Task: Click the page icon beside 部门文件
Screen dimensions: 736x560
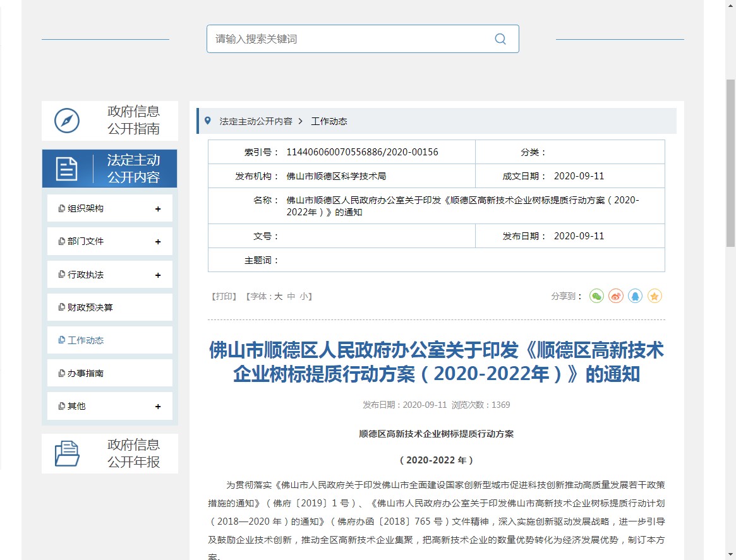Action: tap(61, 241)
